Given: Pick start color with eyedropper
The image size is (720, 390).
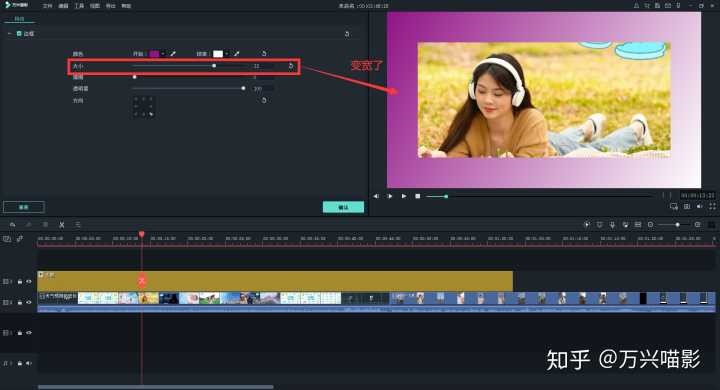Looking at the screenshot, I should tap(173, 54).
